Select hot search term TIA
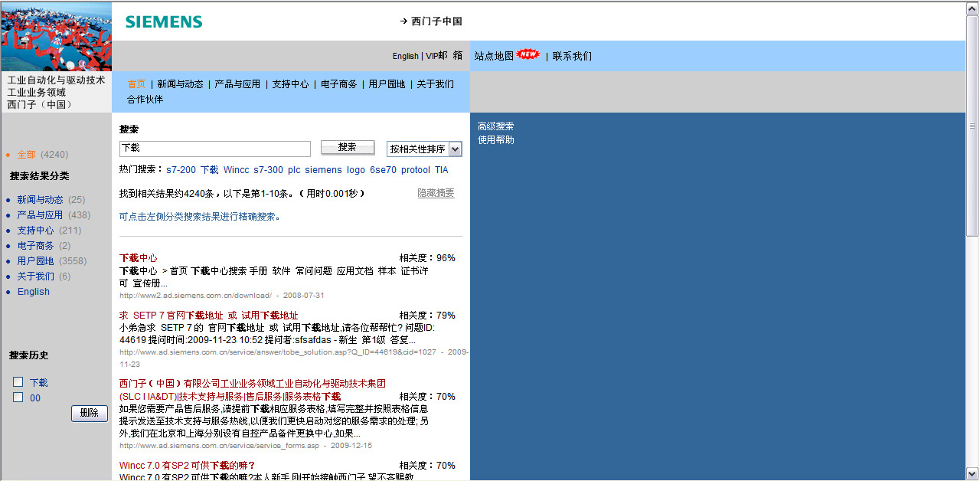980x481 pixels. [442, 170]
